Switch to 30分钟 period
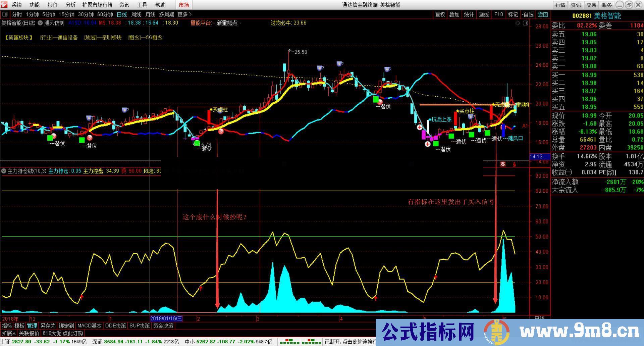 pos(86,14)
